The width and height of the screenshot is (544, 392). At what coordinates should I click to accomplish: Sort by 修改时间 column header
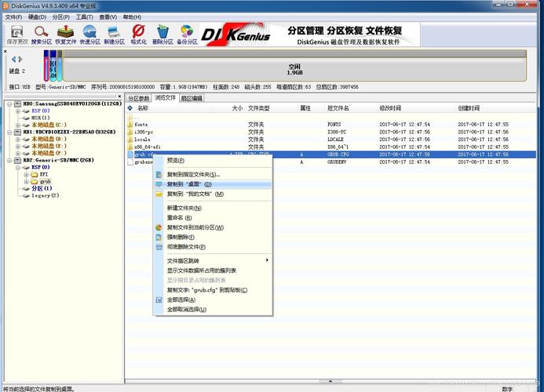pos(390,108)
